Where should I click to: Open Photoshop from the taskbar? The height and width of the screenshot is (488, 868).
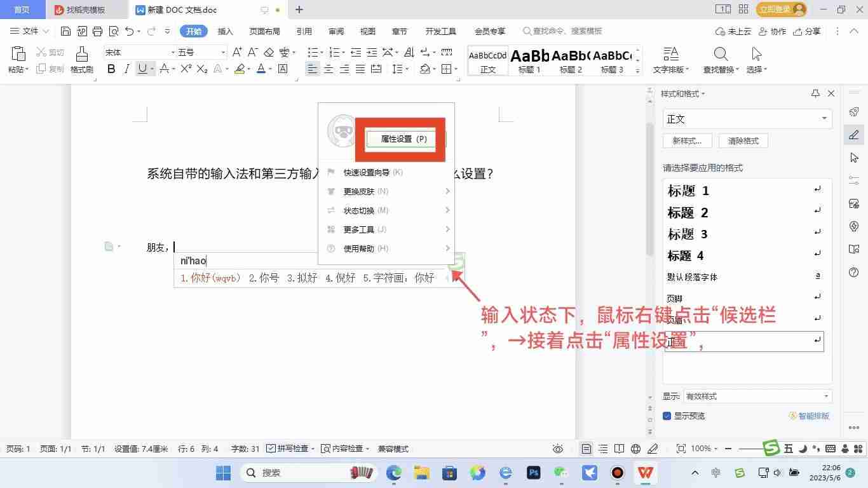click(x=533, y=473)
